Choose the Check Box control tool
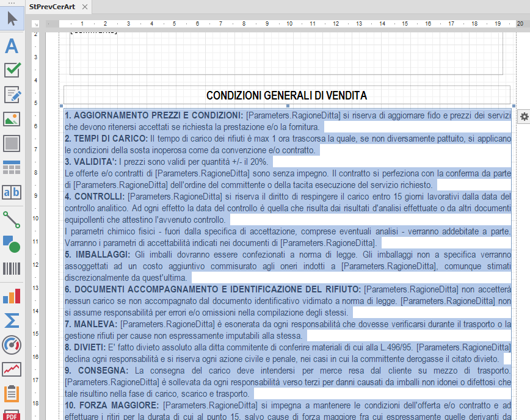Viewport: 530px width, 420px height. pos(12,70)
